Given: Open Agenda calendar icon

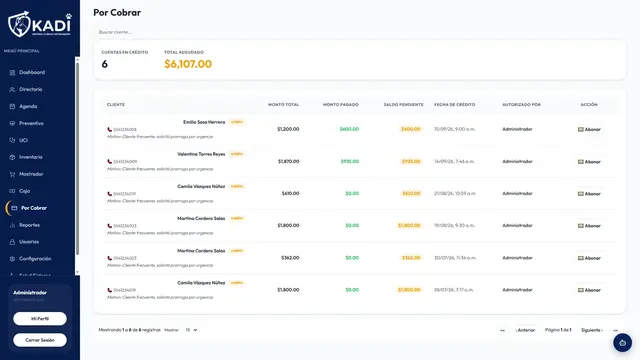Looking at the screenshot, I should 12,107.
